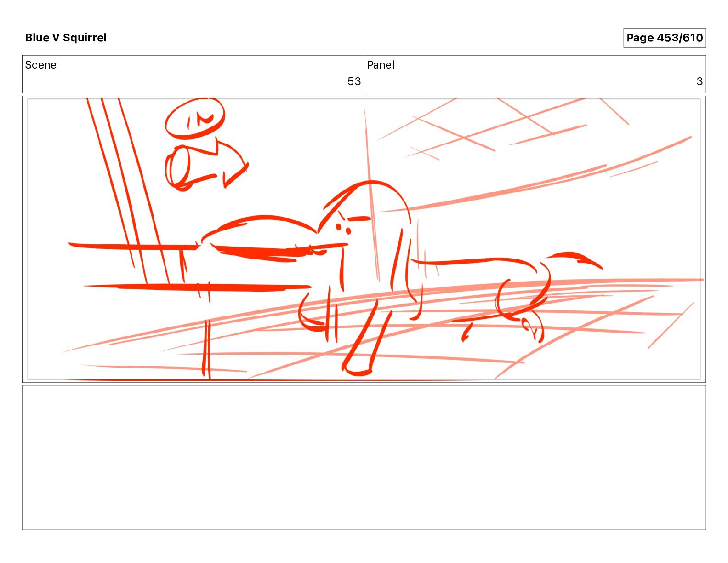Click the 'Blue V Squirrel' title text

tap(66, 38)
